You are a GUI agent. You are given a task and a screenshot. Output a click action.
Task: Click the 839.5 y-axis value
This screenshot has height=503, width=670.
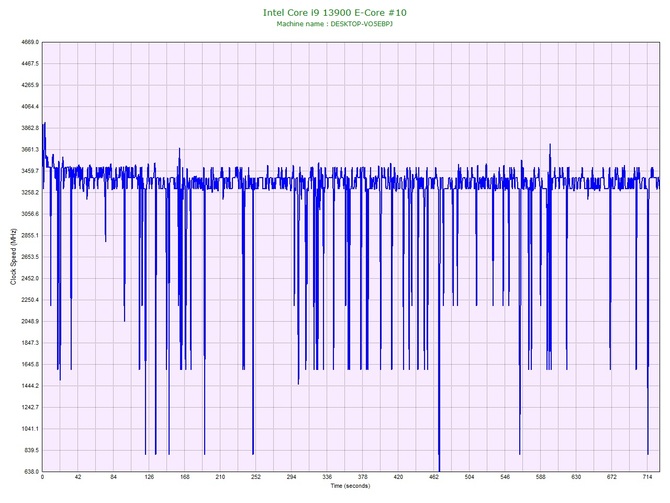click(31, 450)
